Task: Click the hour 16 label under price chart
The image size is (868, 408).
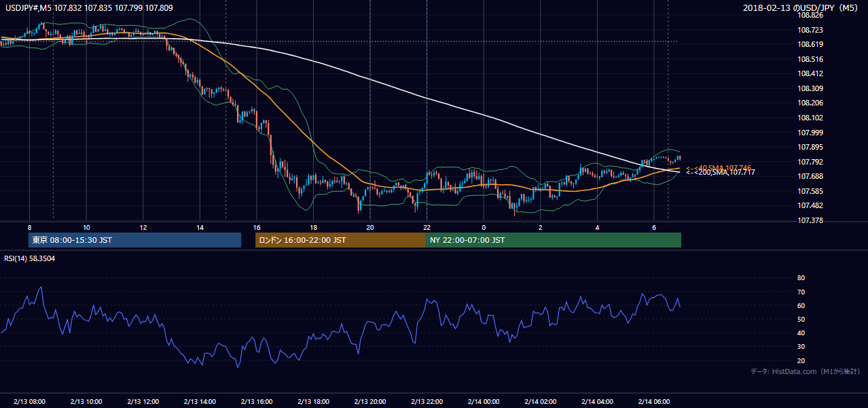Action: coord(256,227)
